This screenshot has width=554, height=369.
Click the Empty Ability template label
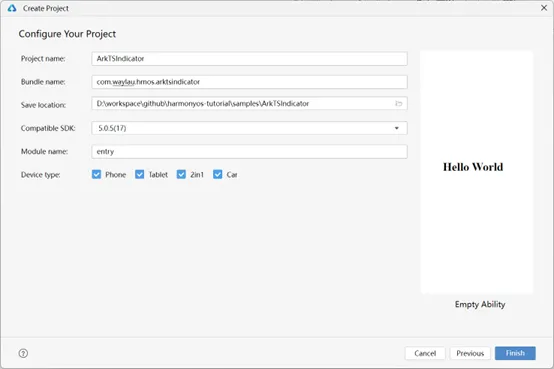click(480, 304)
